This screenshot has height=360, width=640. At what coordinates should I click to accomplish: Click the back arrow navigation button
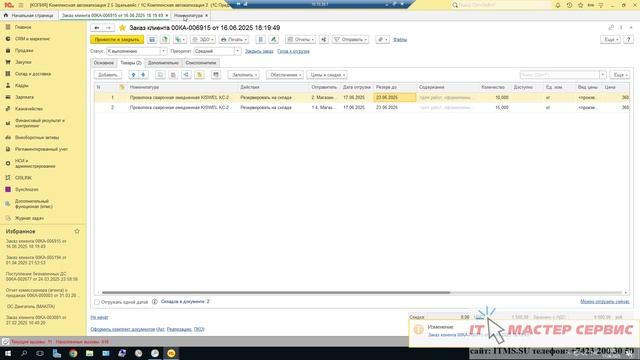point(97,28)
